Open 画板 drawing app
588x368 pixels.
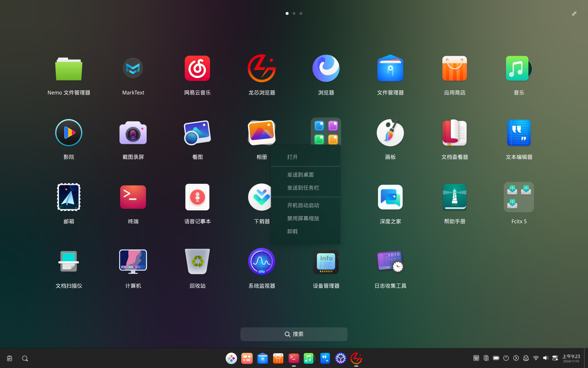tap(390, 133)
